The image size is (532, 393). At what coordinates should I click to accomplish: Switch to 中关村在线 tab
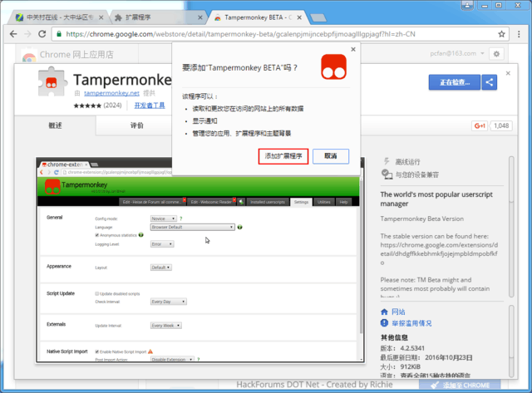coord(60,17)
